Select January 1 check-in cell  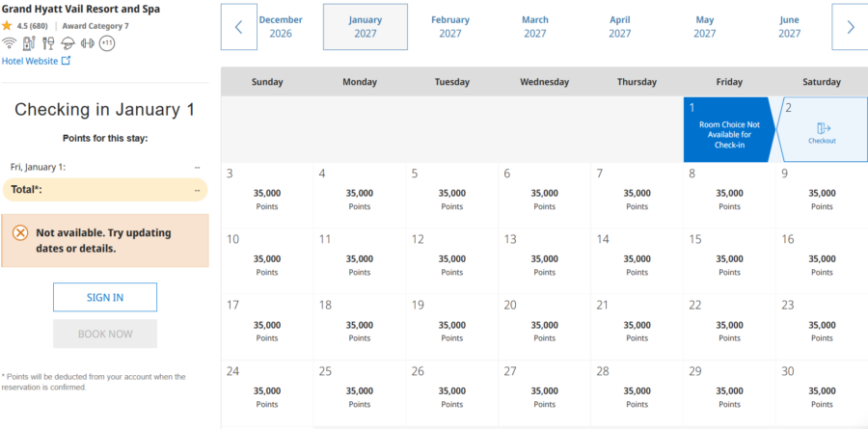(730, 129)
